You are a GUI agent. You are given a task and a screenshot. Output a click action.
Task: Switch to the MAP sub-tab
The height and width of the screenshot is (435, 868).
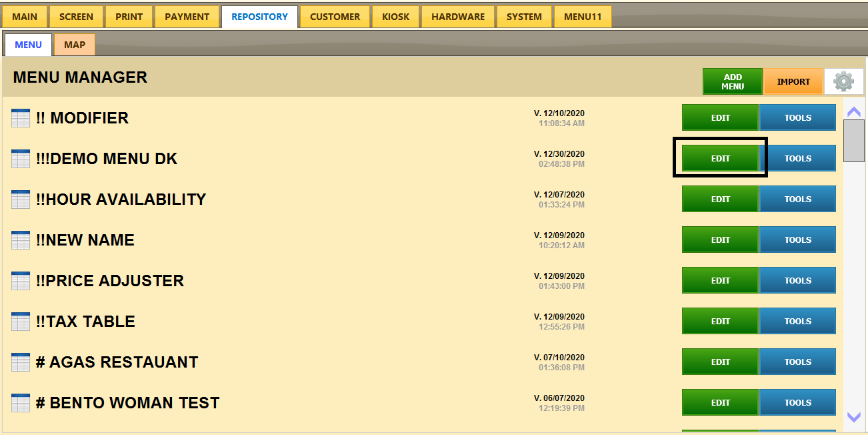point(75,45)
